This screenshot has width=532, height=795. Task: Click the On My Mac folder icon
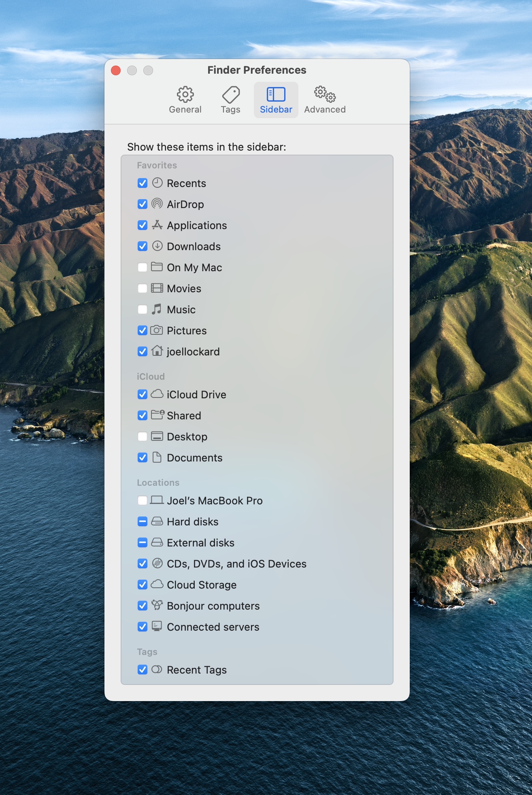pos(157,267)
